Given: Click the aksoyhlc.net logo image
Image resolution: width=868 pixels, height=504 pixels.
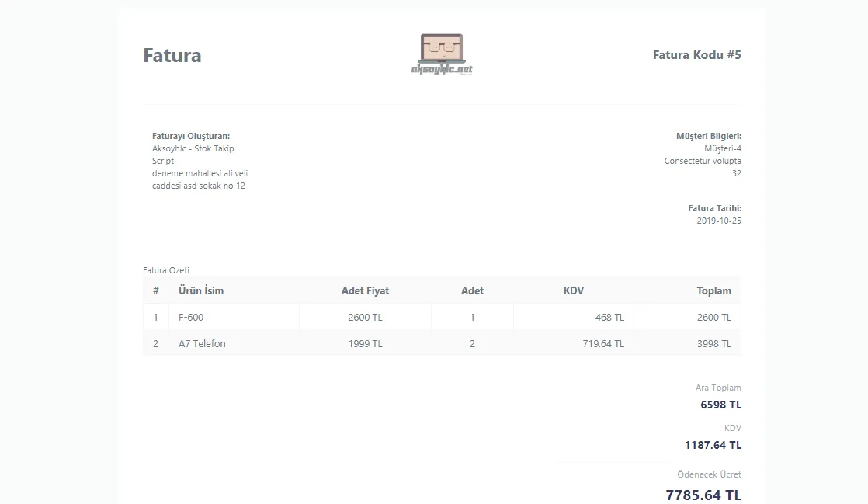Looking at the screenshot, I should (442, 54).
